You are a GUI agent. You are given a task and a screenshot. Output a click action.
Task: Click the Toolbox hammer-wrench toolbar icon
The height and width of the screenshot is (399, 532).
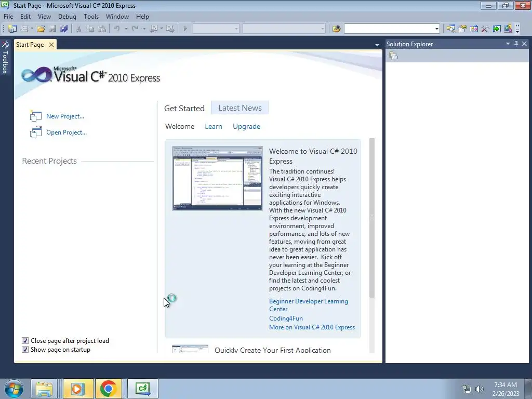[485, 29]
